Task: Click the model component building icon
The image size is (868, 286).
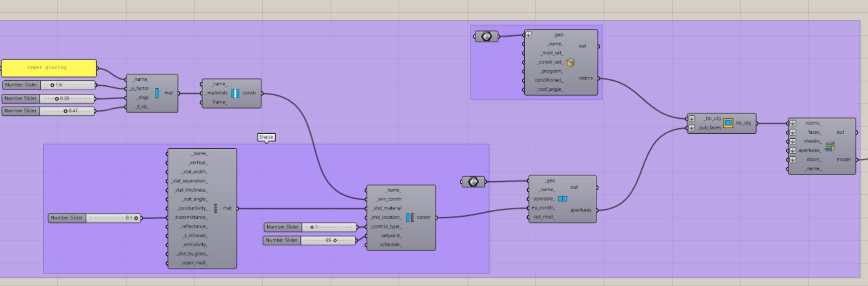Action: point(830,146)
